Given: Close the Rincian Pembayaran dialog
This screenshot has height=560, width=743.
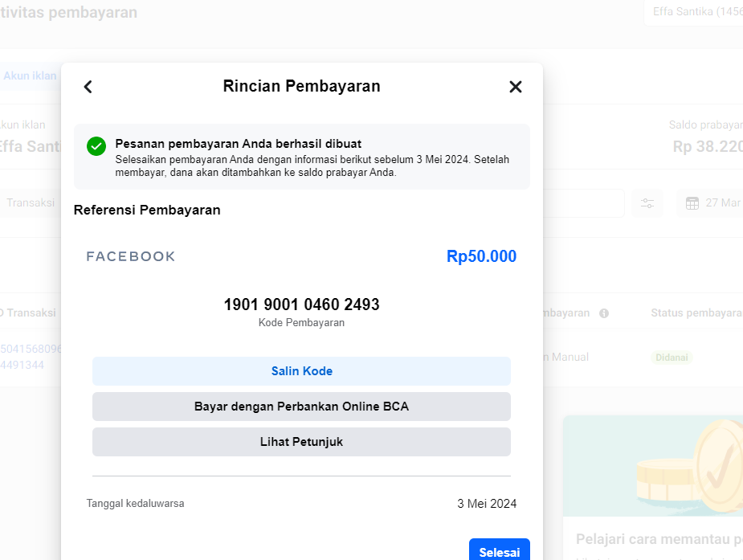Looking at the screenshot, I should [516, 87].
